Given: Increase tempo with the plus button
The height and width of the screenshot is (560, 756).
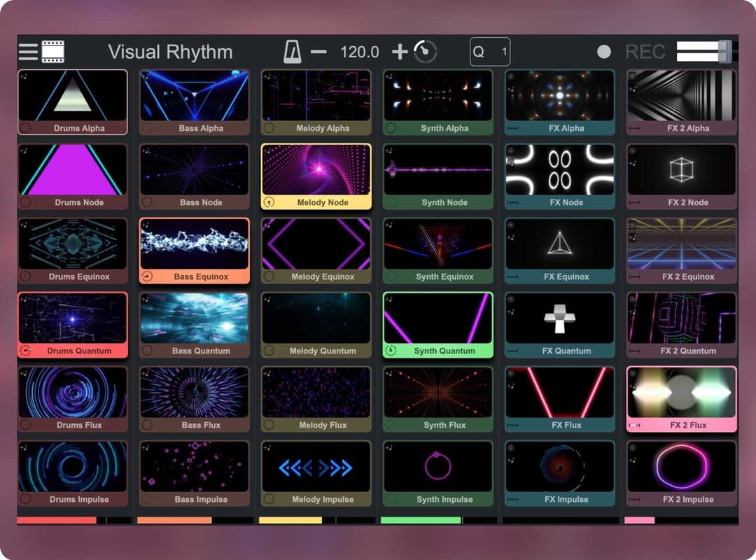Looking at the screenshot, I should [x=400, y=50].
